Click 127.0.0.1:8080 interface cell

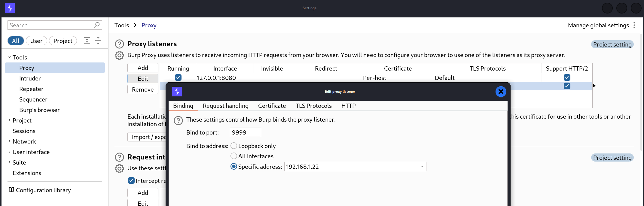pos(225,78)
